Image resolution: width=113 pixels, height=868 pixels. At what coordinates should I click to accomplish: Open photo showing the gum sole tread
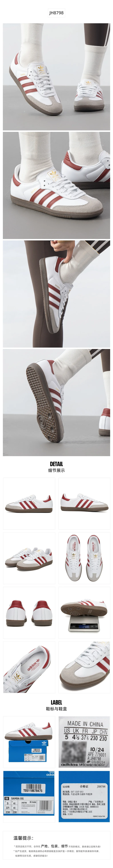click(56, 402)
